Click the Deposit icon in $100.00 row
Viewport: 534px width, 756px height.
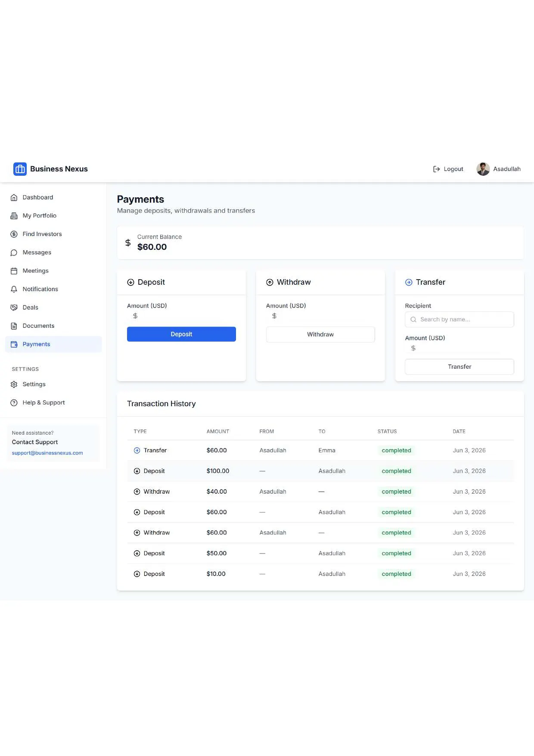[137, 471]
